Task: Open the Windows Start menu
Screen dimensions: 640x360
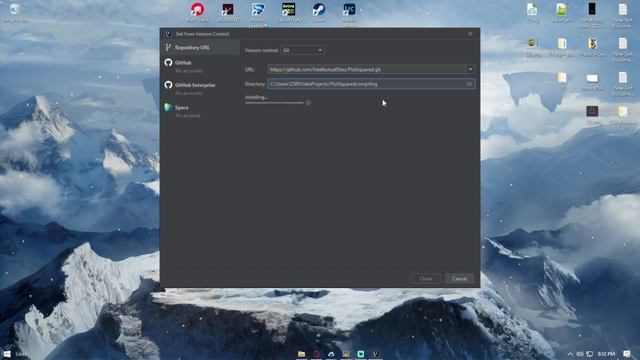Action: coord(7,353)
